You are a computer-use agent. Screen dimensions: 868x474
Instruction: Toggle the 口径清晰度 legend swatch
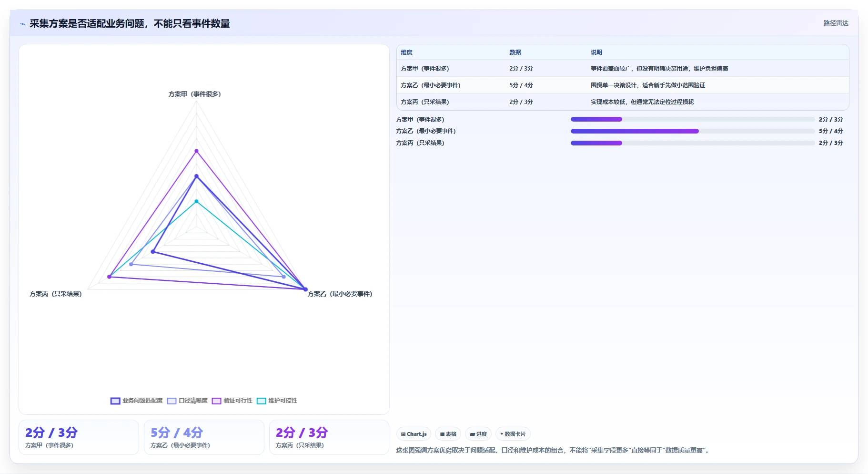[172, 401]
